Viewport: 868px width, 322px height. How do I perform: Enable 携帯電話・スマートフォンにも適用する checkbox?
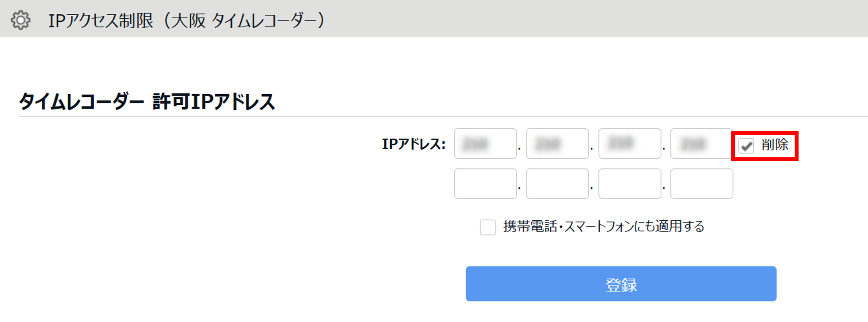(x=487, y=227)
